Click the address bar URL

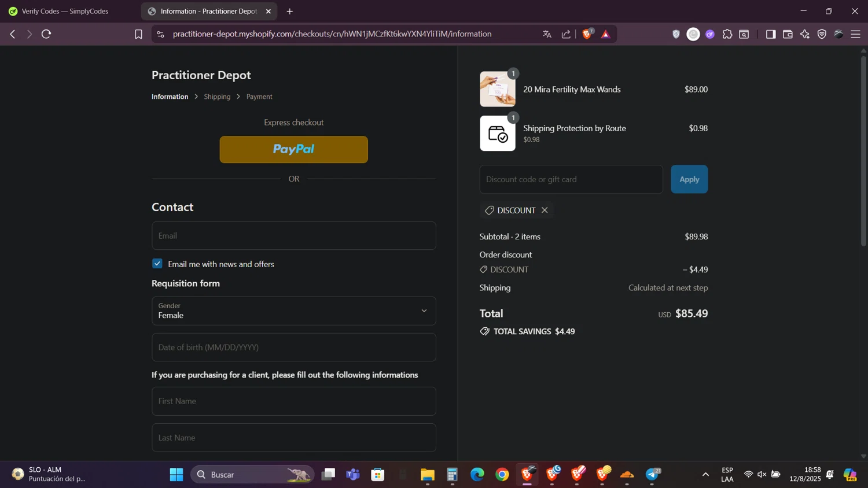tap(332, 34)
